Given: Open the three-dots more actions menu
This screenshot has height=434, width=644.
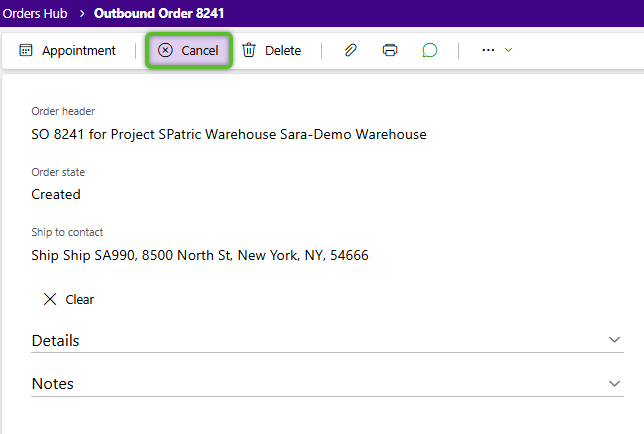Looking at the screenshot, I should point(488,51).
